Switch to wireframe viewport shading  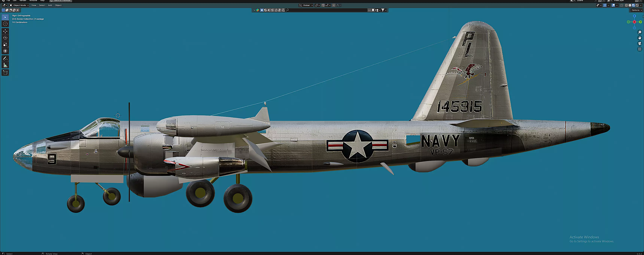tap(626, 5)
